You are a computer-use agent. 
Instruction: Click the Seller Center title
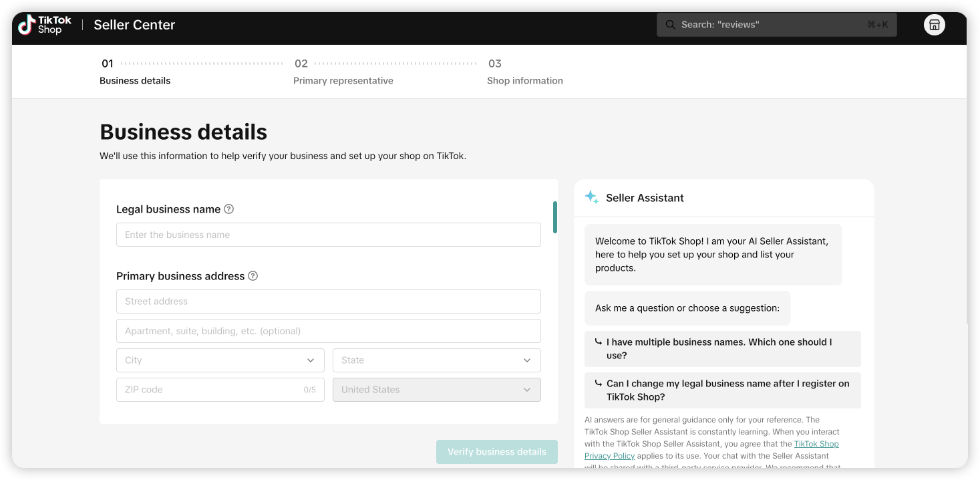134,25
